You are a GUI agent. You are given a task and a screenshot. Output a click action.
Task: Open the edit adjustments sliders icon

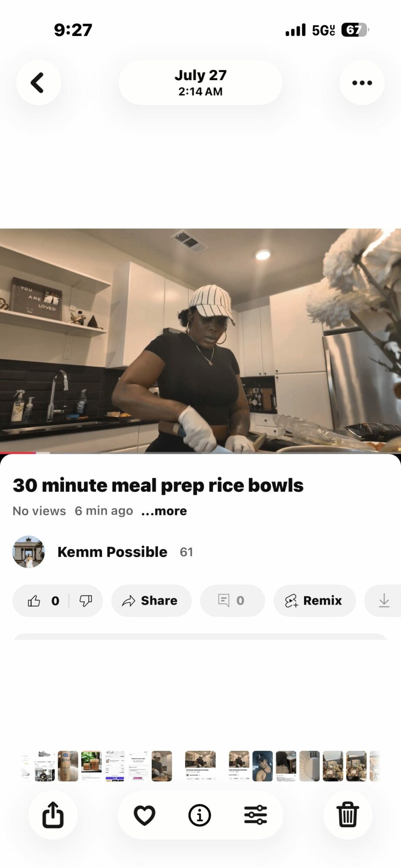click(255, 815)
